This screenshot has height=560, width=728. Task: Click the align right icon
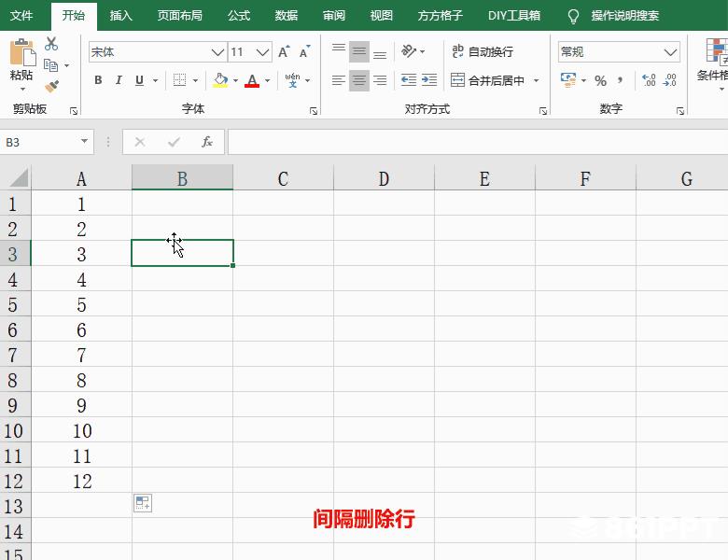(380, 80)
